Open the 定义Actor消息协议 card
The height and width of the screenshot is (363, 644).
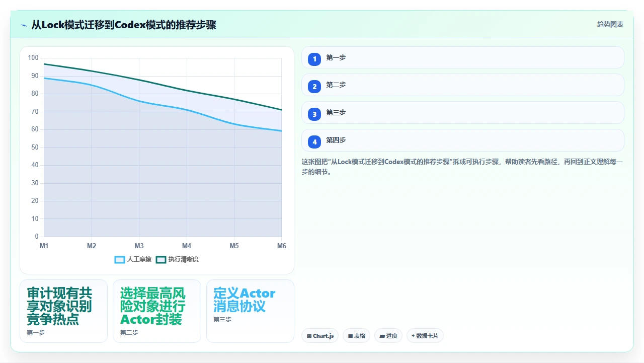[250, 311]
